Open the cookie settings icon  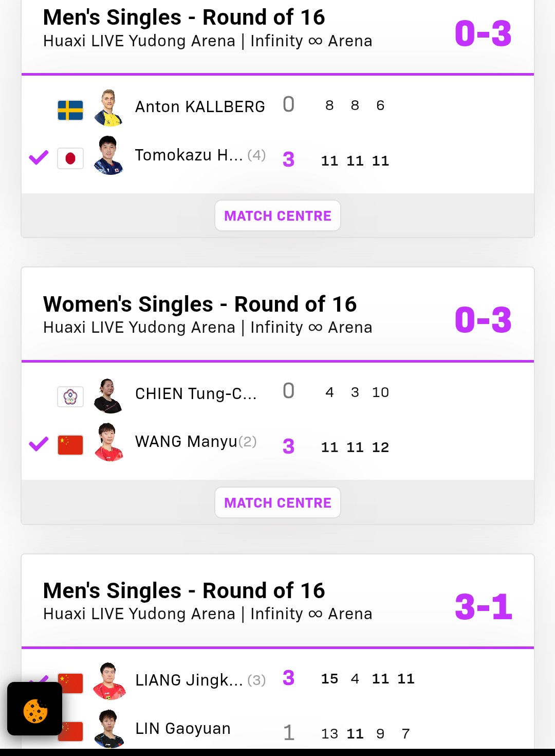pyautogui.click(x=35, y=709)
